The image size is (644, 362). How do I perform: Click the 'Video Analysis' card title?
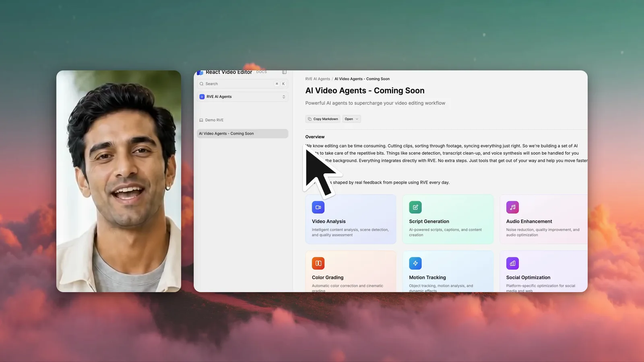(329, 222)
